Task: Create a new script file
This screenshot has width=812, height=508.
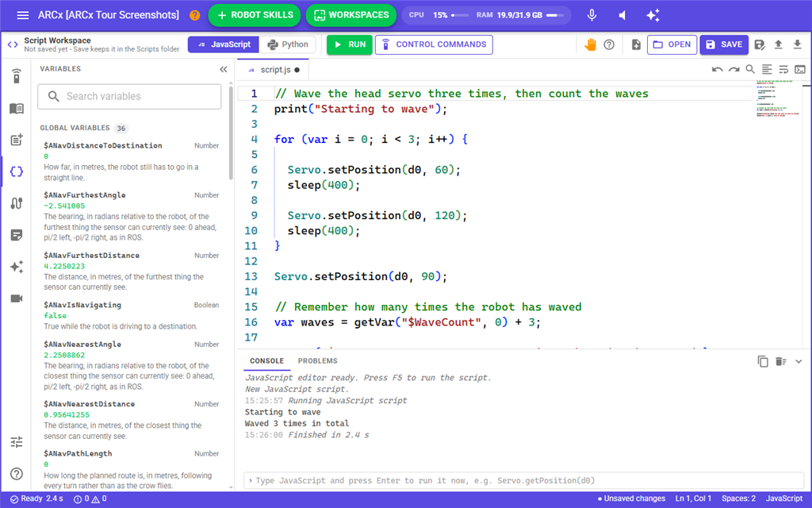Action: click(x=636, y=44)
